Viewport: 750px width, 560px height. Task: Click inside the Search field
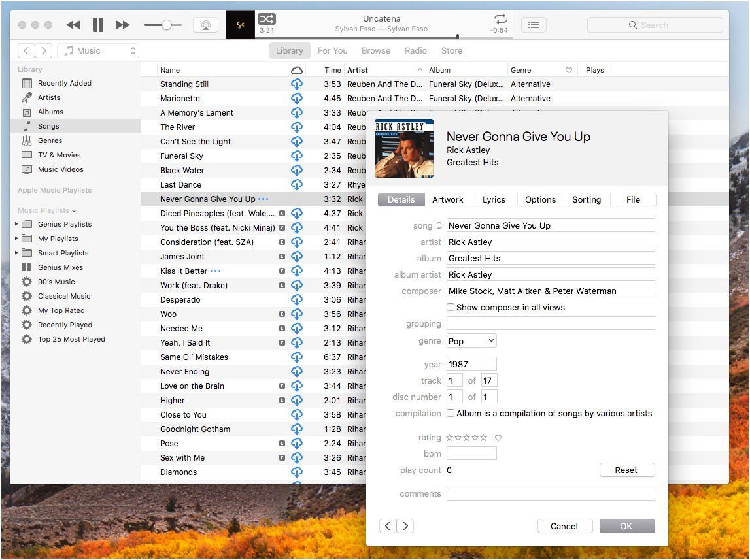(x=654, y=24)
